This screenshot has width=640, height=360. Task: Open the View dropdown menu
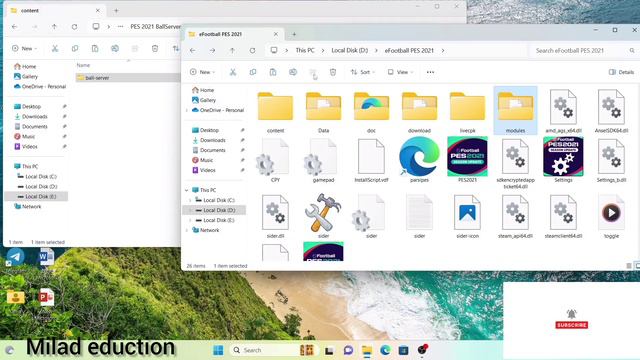click(x=400, y=72)
